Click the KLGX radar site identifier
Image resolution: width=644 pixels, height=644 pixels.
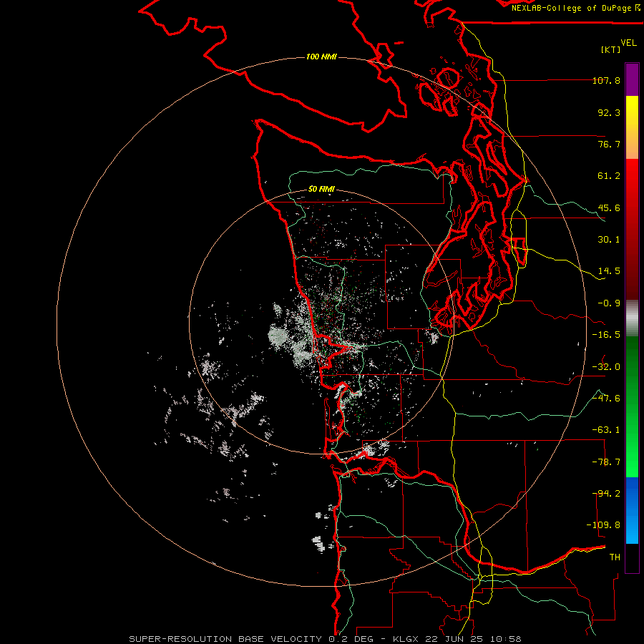pyautogui.click(x=406, y=639)
